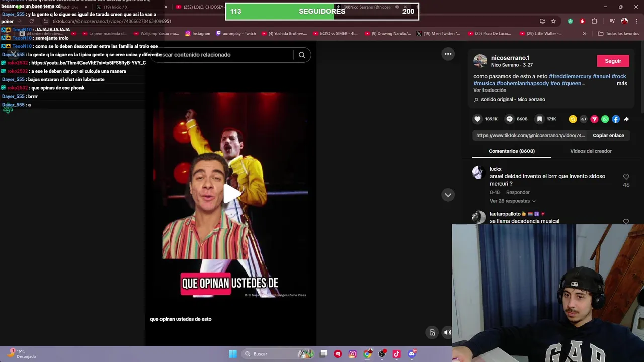Open the Chrome extensions puzzle icon
The image size is (644, 362).
point(595,21)
